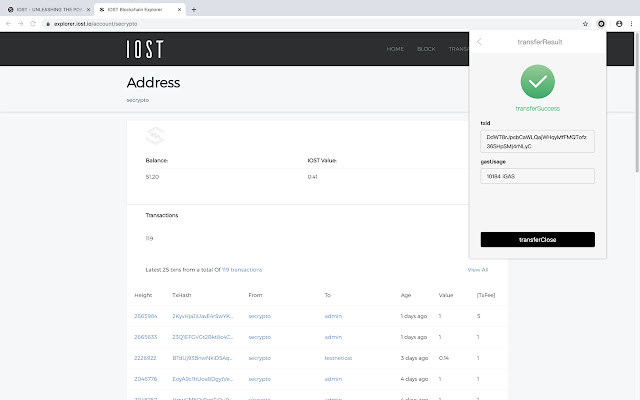Click the Height column header
Screen dimensions: 640x400
143,295
